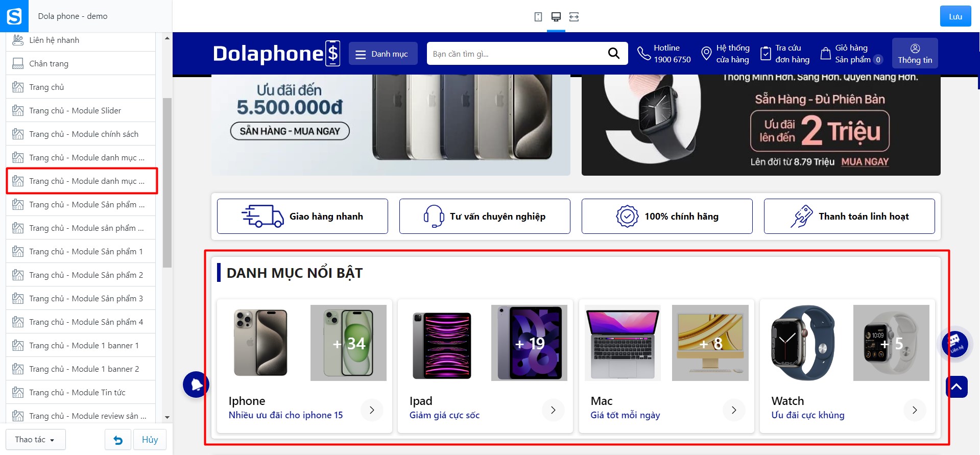Click the purple iPad +19 thumbnail
This screenshot has height=455, width=980.
coord(529,343)
